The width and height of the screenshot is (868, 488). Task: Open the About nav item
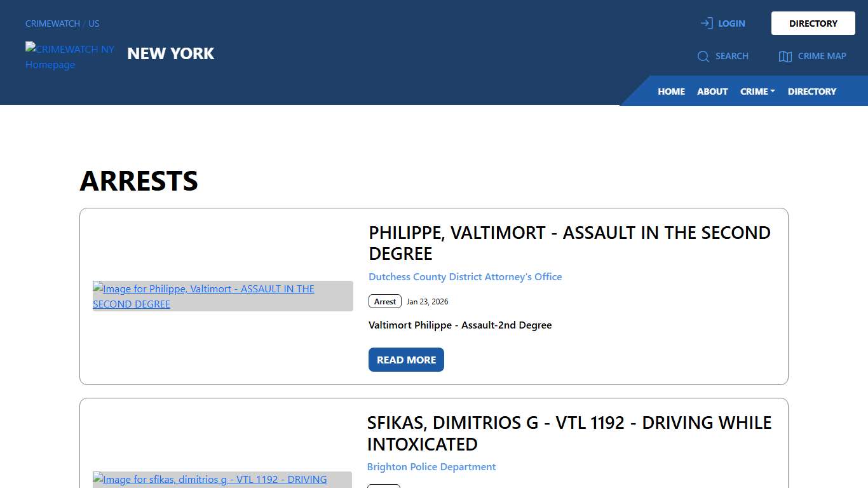click(x=712, y=91)
